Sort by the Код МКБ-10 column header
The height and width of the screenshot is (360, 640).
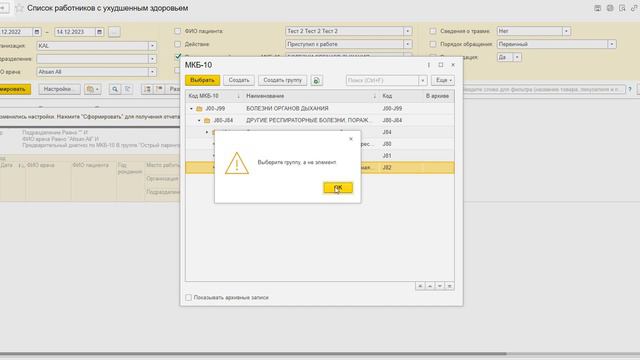pyautogui.click(x=214, y=96)
